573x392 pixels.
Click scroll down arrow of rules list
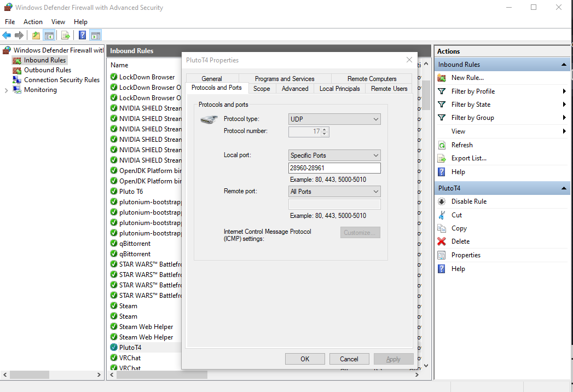coord(426,366)
